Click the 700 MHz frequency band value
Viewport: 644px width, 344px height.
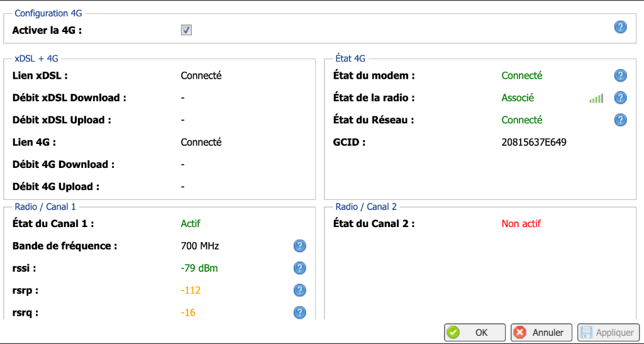pos(200,246)
